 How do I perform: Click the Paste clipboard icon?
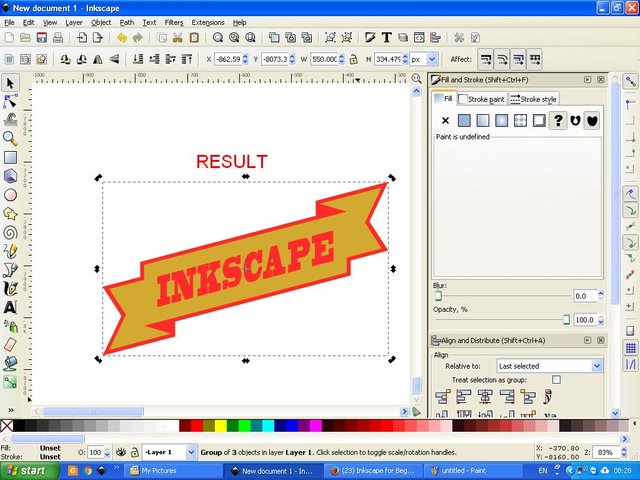click(194, 38)
